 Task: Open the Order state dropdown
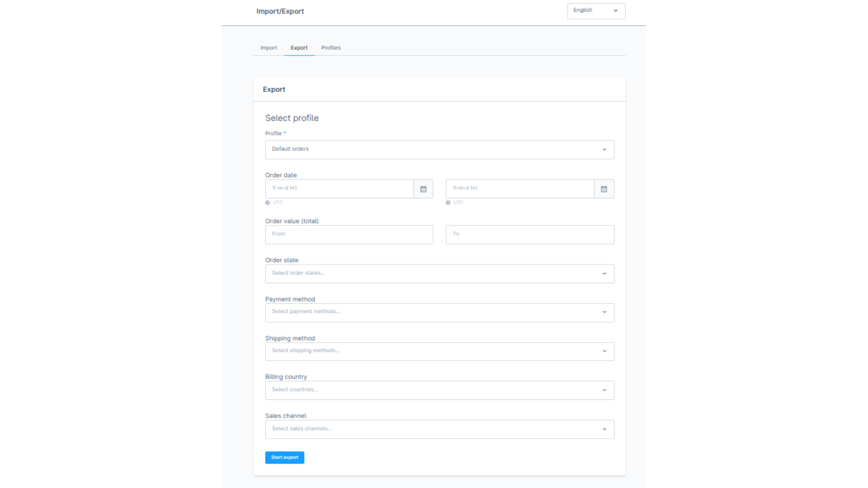439,274
